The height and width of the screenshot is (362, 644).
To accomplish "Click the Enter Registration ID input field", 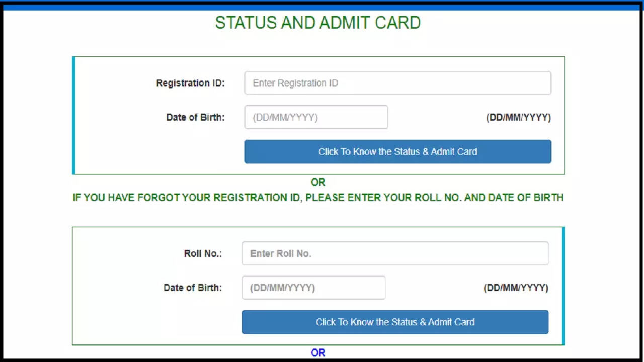I will 397,83.
